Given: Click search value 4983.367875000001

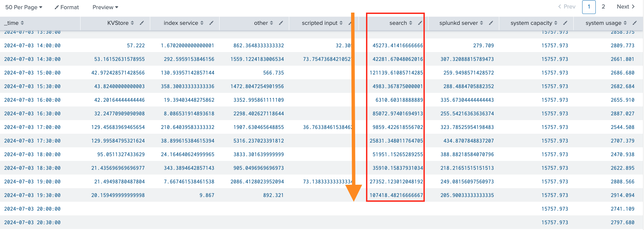Looking at the screenshot, I should click(x=398, y=86).
